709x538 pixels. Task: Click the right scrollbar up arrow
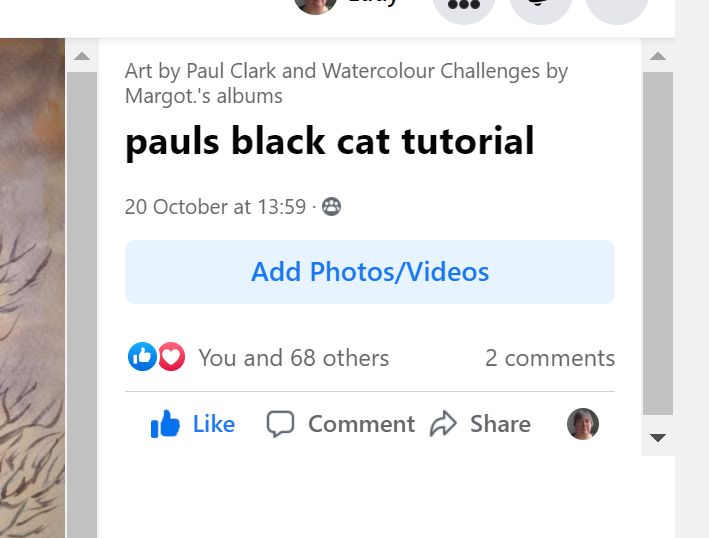657,56
